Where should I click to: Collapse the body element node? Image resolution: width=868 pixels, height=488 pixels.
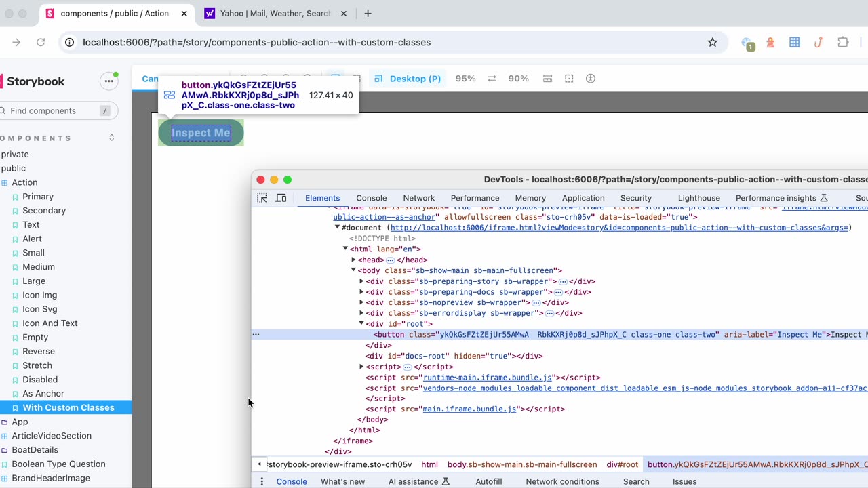353,270
